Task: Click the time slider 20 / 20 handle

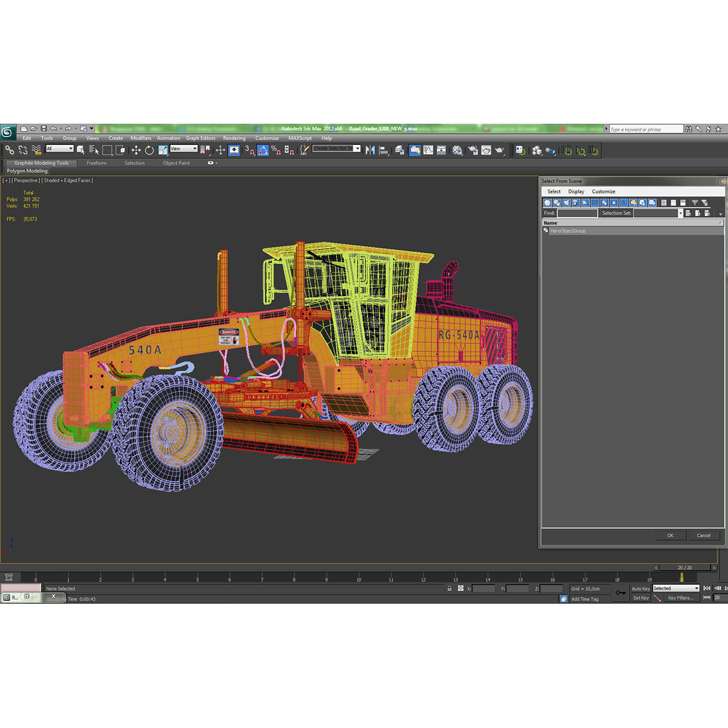Action: (684, 568)
